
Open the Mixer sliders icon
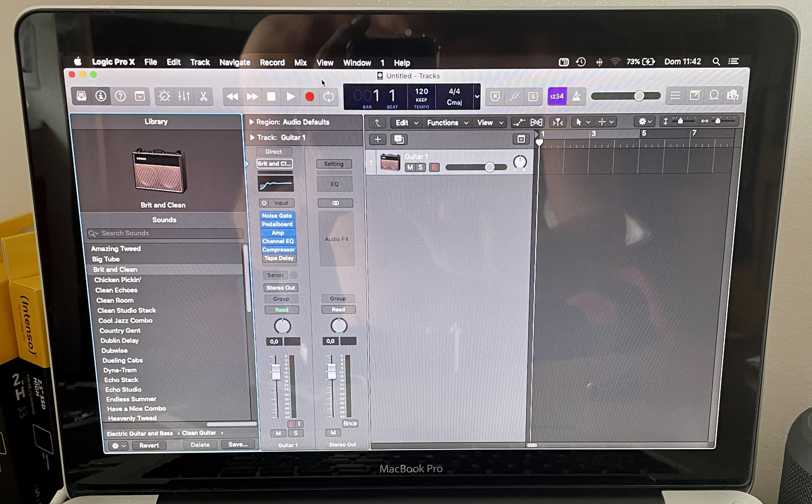[184, 96]
